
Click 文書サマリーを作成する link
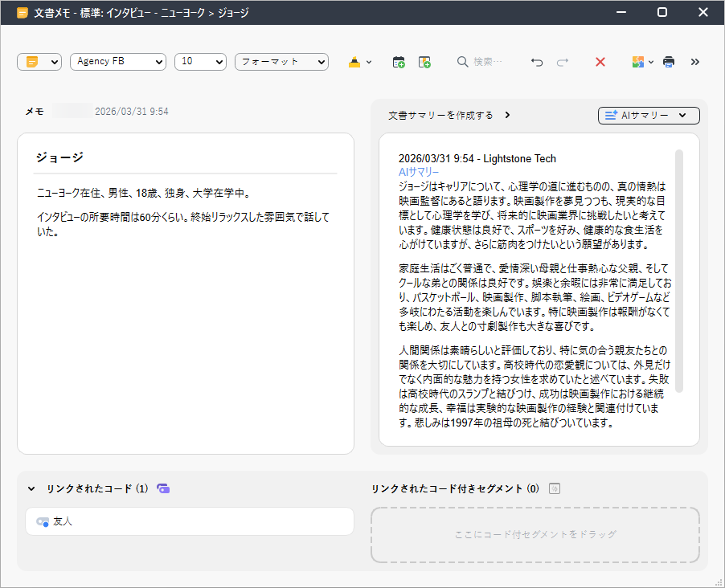point(440,115)
